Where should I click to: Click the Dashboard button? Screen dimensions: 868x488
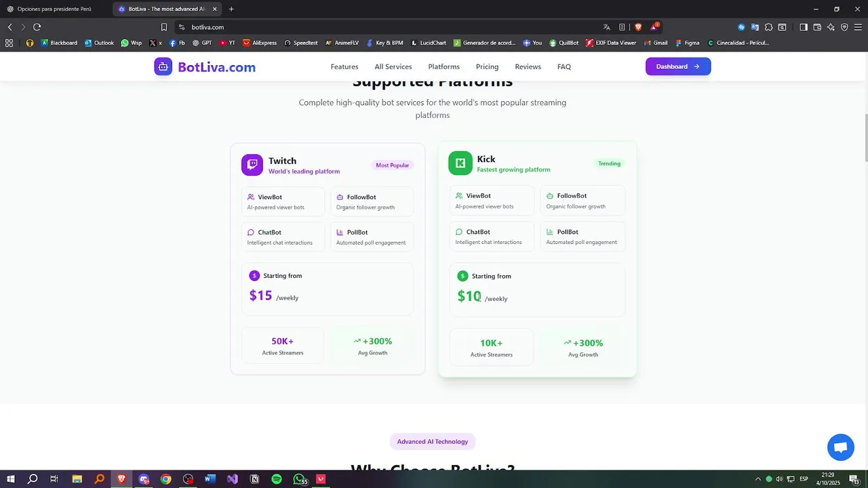pyautogui.click(x=678, y=66)
